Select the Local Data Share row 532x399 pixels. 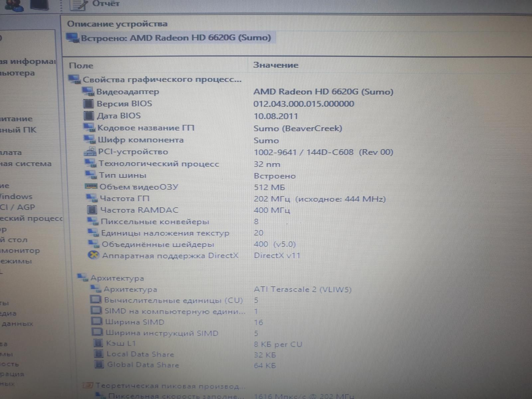click(185, 354)
